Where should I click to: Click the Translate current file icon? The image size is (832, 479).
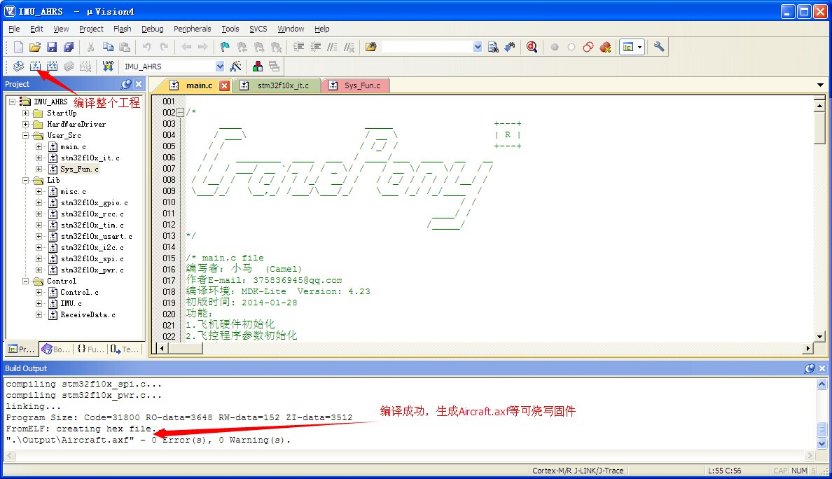pos(18,66)
